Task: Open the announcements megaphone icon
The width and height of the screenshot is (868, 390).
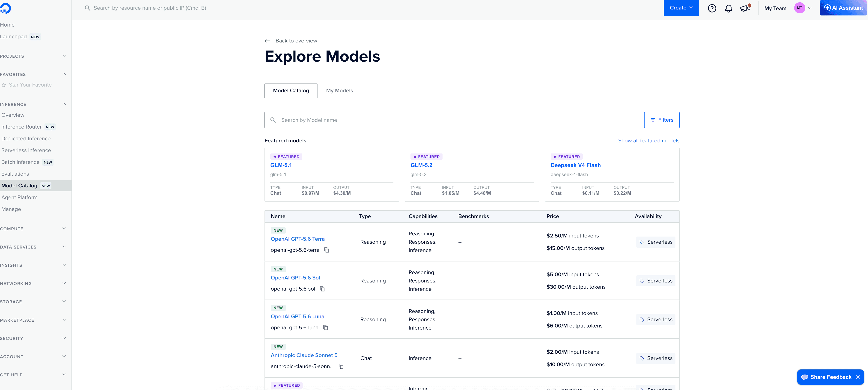Action: coord(745,8)
